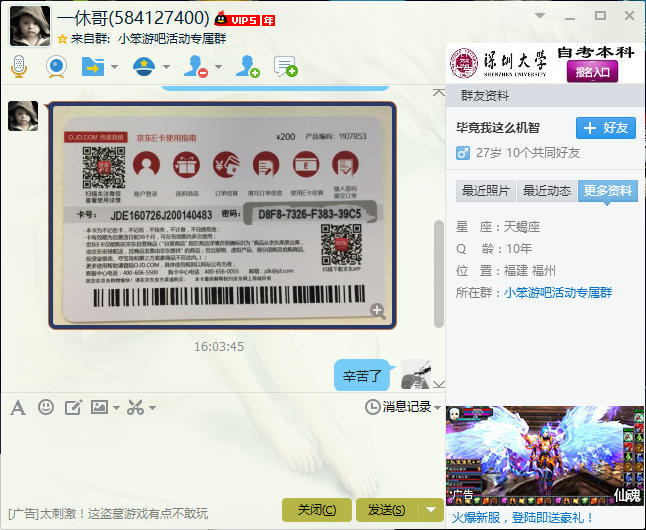Click the 辛苦了 message bubble
The height and width of the screenshot is (530, 646).
click(362, 375)
